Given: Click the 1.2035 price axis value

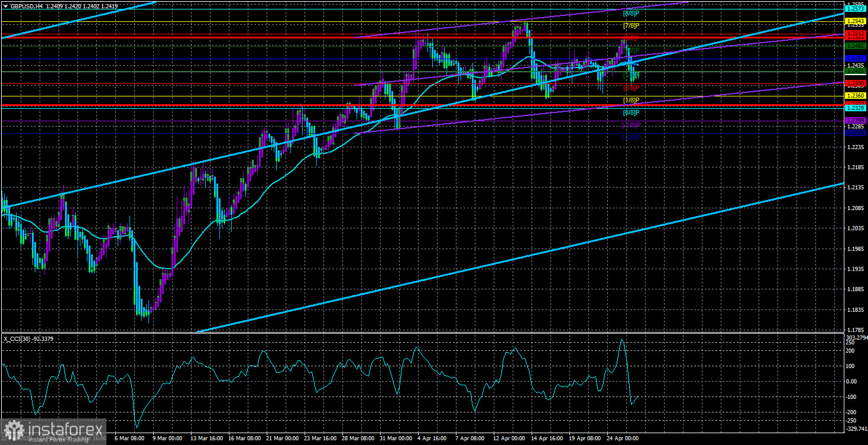Looking at the screenshot, I should tap(856, 228).
